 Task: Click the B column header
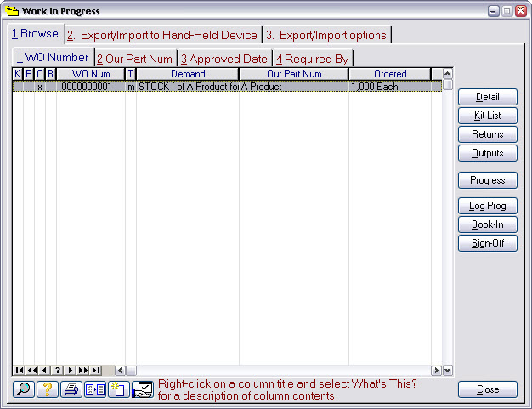point(50,74)
